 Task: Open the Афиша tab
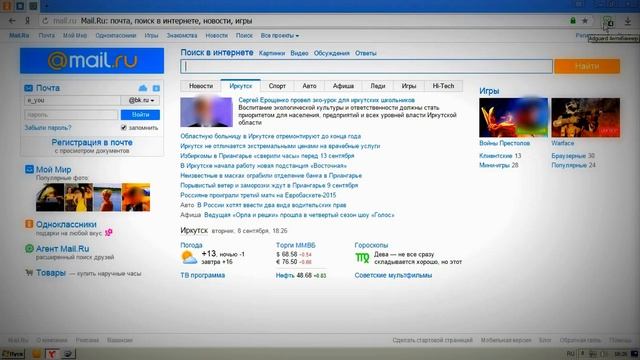click(343, 86)
